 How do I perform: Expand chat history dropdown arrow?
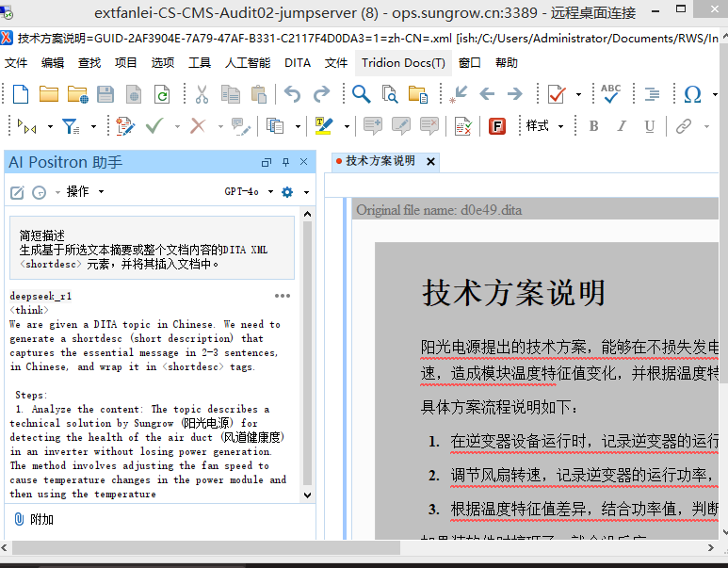point(57,192)
